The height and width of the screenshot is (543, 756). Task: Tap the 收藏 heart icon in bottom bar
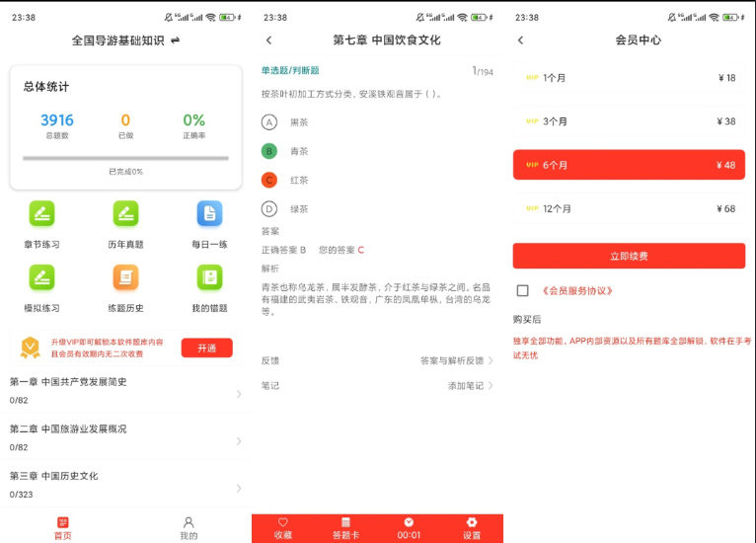(283, 522)
